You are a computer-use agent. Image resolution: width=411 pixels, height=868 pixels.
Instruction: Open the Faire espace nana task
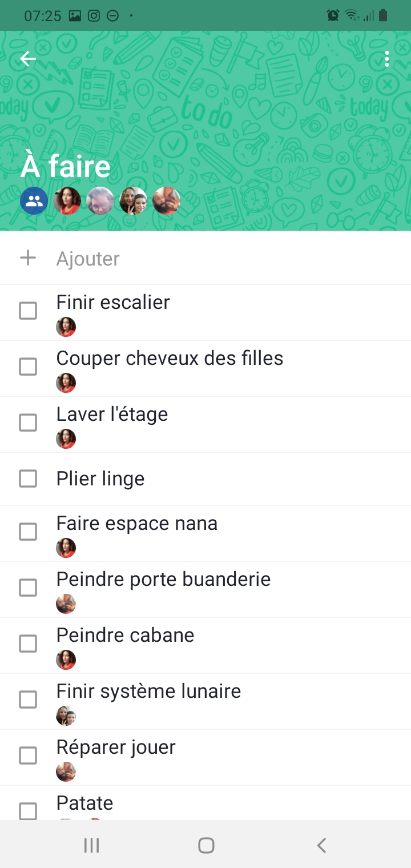click(136, 523)
